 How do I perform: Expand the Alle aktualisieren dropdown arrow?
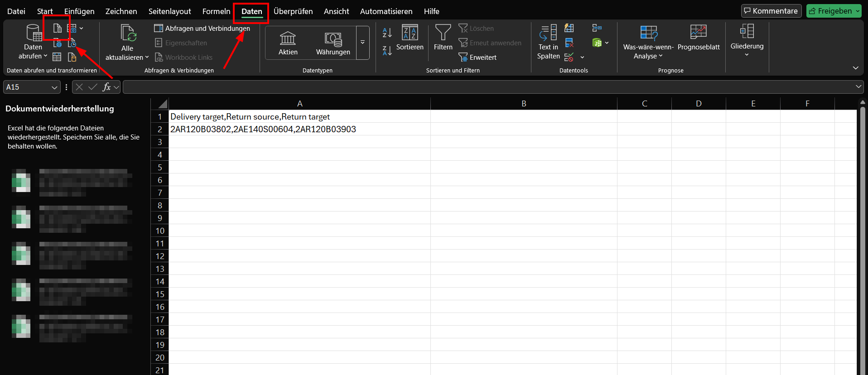[147, 58]
